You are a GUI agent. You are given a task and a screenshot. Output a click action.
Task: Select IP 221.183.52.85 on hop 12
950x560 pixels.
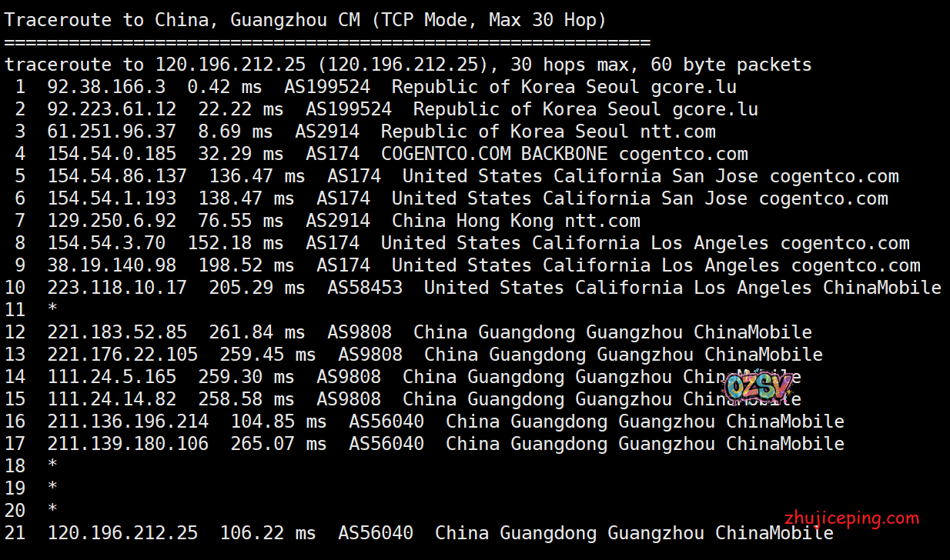pyautogui.click(x=117, y=332)
